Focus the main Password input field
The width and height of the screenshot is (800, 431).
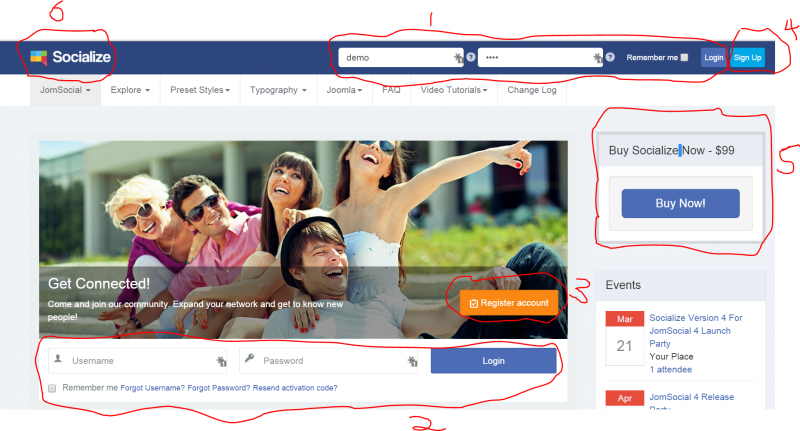click(x=329, y=361)
